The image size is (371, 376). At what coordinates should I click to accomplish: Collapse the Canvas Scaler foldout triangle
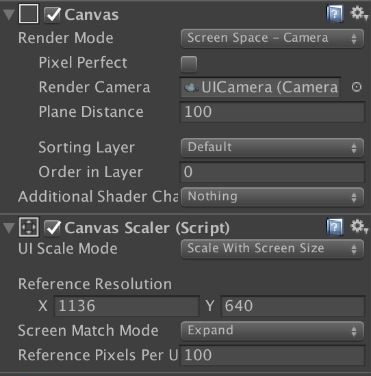click(8, 228)
